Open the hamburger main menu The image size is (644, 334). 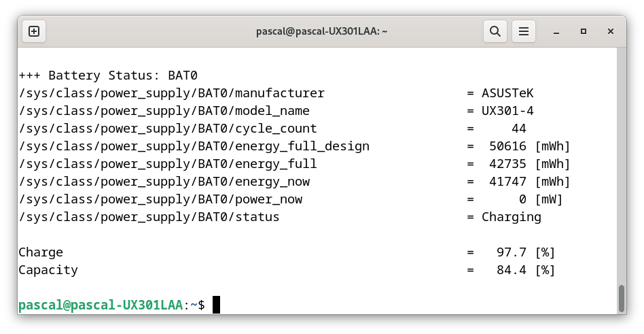[524, 31]
